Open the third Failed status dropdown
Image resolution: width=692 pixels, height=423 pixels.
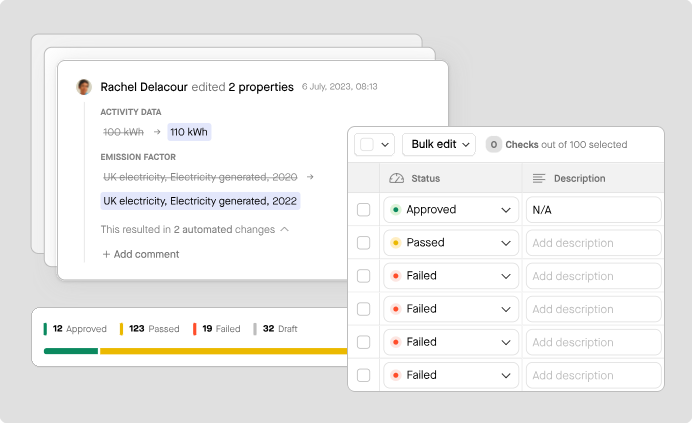(x=451, y=342)
